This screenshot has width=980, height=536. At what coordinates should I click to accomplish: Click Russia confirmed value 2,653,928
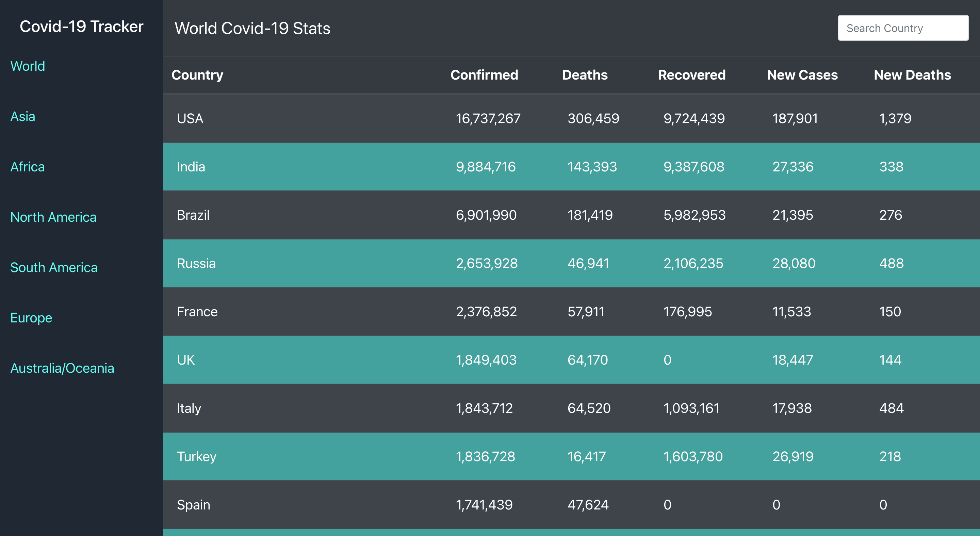tap(487, 264)
